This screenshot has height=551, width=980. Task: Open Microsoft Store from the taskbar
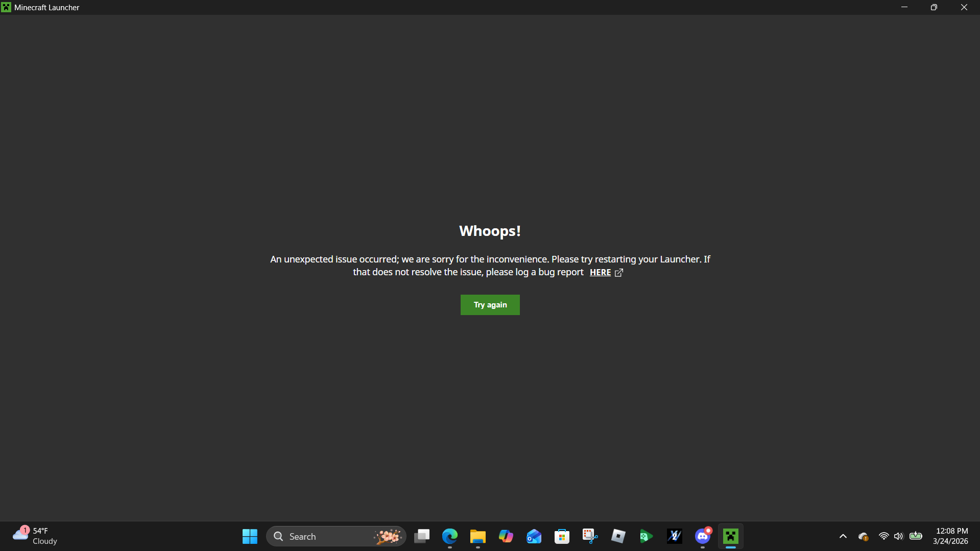click(x=562, y=536)
